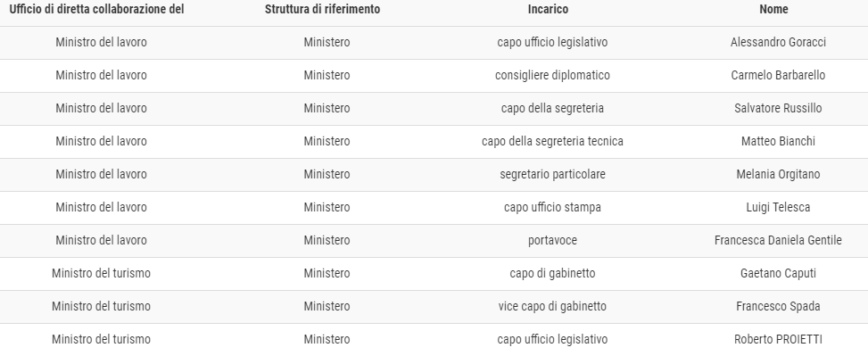Select the Salvatore Russillo name cell

click(778, 109)
